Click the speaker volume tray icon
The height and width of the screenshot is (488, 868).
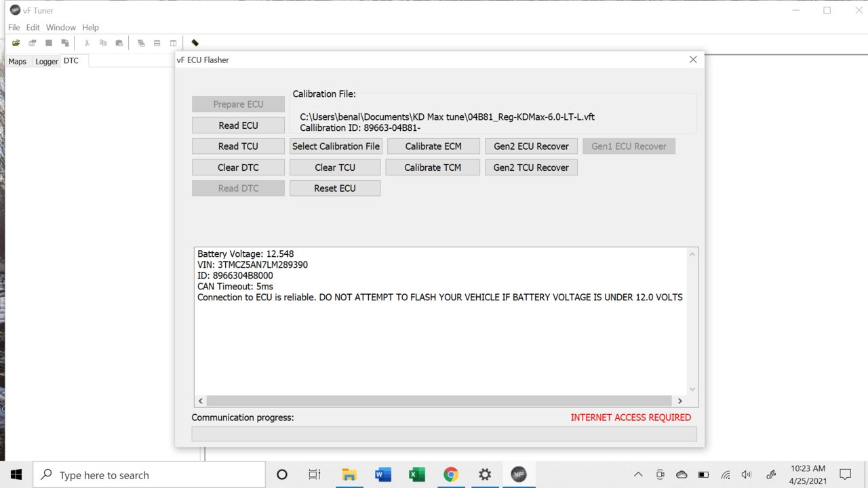point(747,474)
